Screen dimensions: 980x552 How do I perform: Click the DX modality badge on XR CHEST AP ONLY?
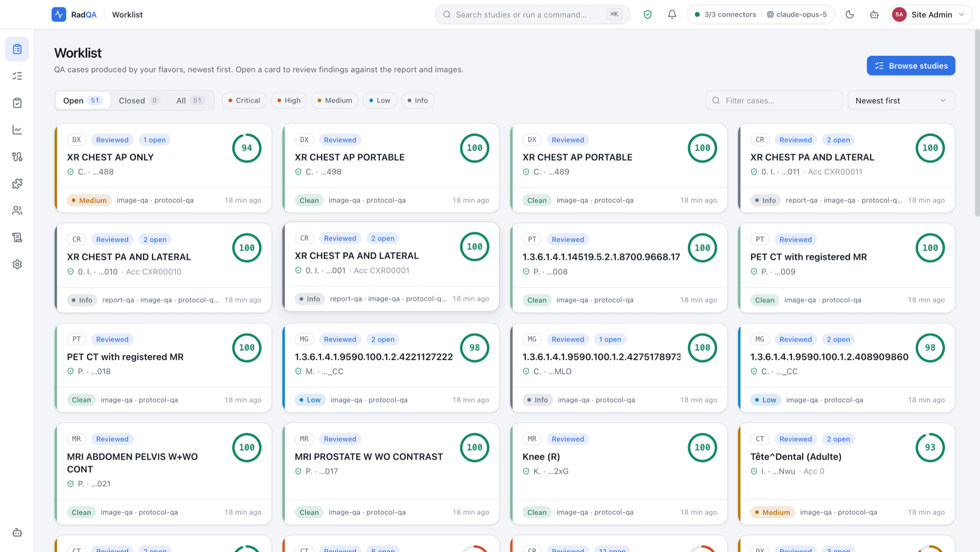(76, 140)
